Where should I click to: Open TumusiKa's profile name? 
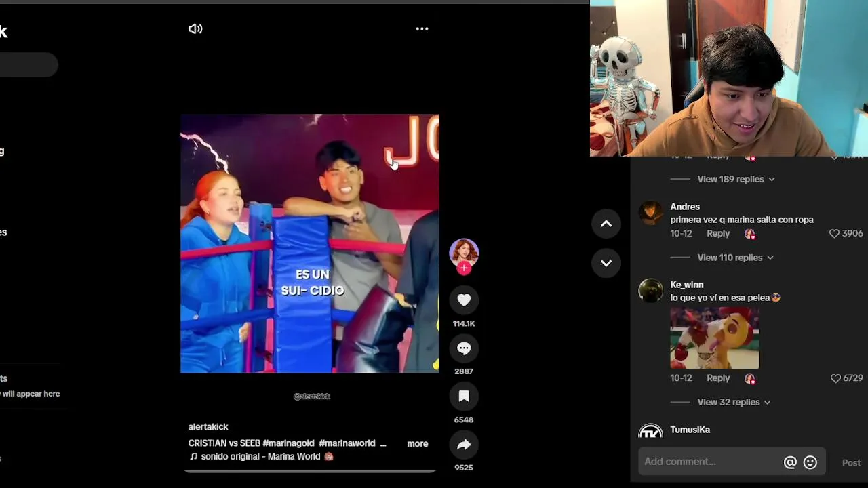pos(690,430)
